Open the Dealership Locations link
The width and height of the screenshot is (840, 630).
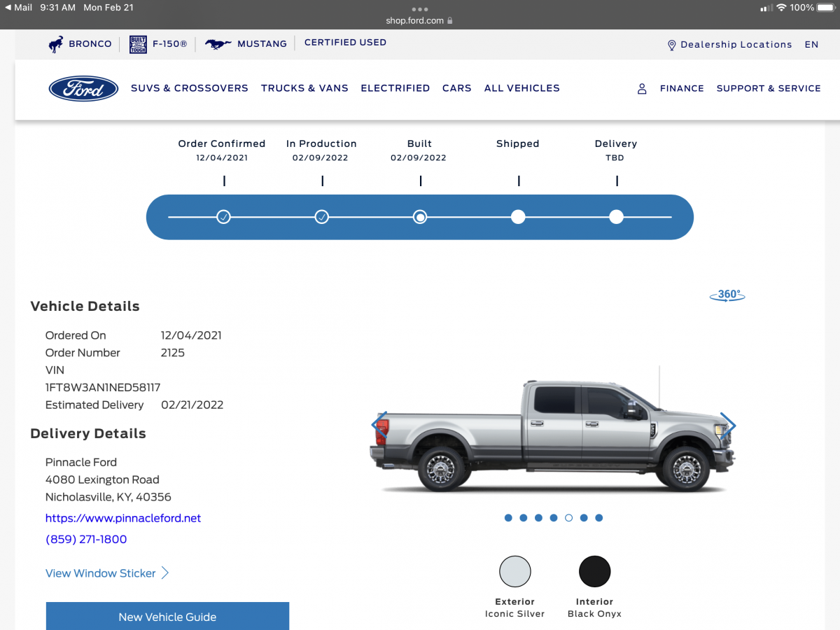pos(736,45)
